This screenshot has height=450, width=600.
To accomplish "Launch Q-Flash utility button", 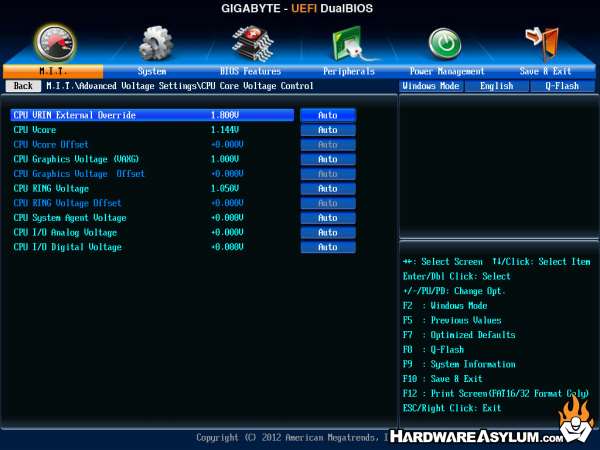I will (562, 86).
